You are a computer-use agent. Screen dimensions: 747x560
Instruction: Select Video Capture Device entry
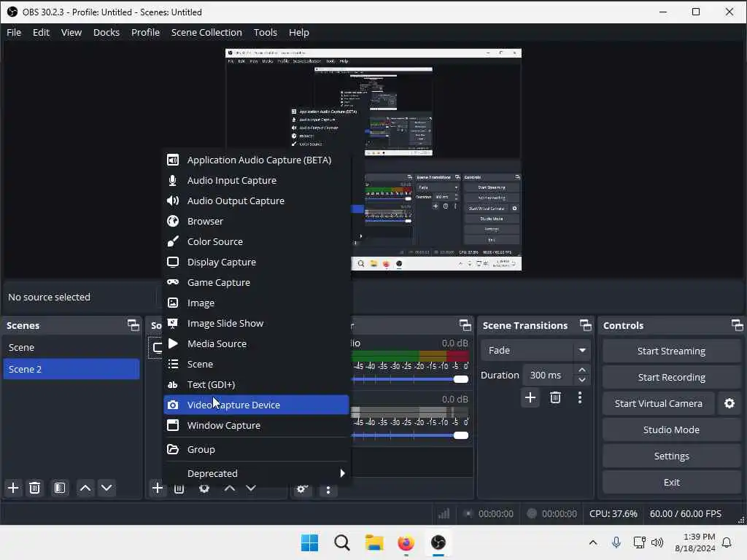pyautogui.click(x=256, y=405)
